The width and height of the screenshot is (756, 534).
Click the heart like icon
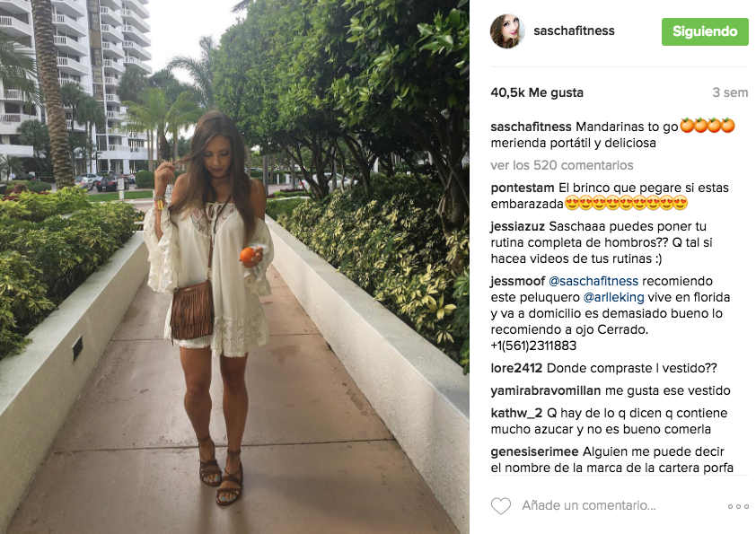pos(500,506)
